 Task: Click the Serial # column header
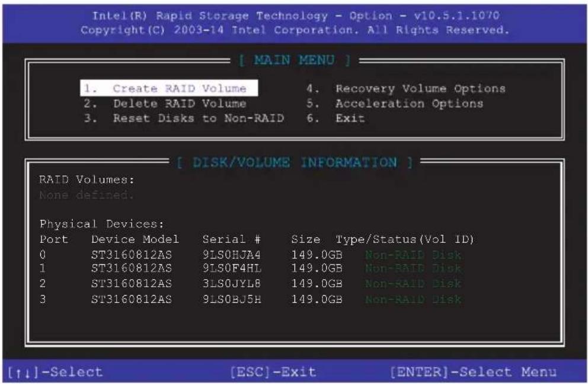[231, 239]
